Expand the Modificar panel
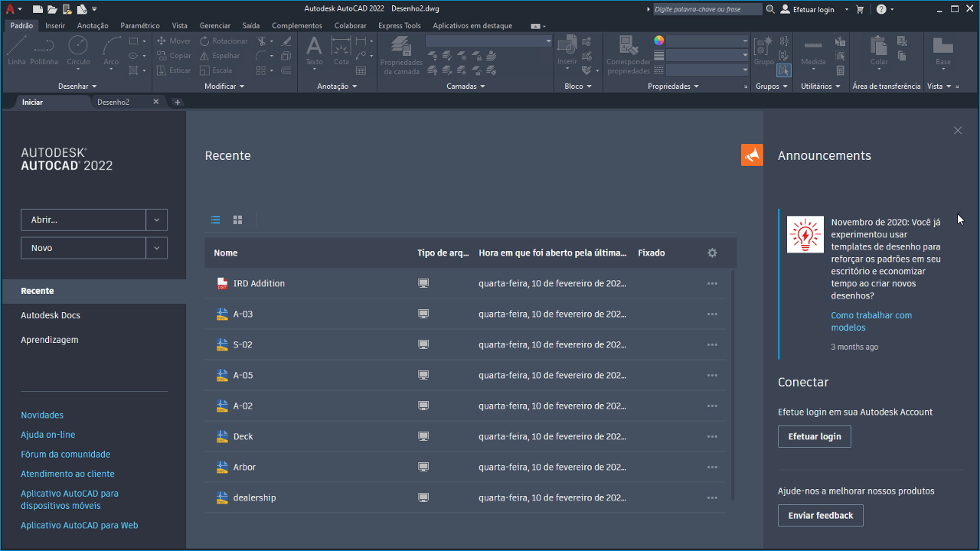 pos(224,86)
